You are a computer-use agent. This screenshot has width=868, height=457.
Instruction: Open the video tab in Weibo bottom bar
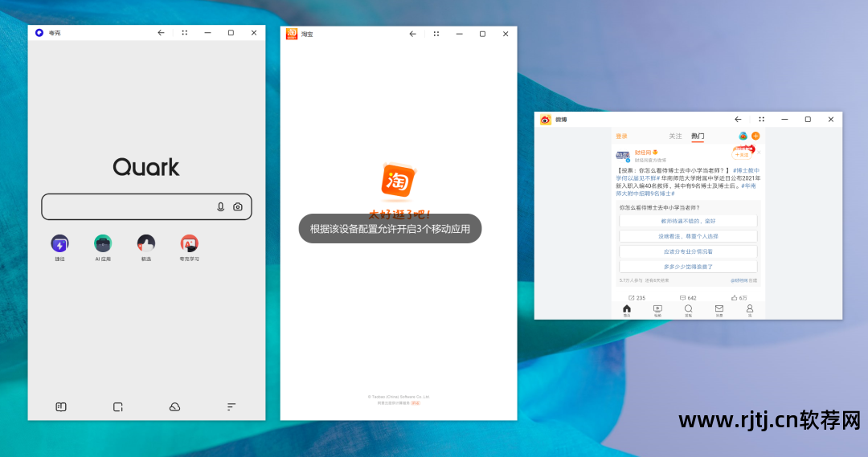pos(657,310)
